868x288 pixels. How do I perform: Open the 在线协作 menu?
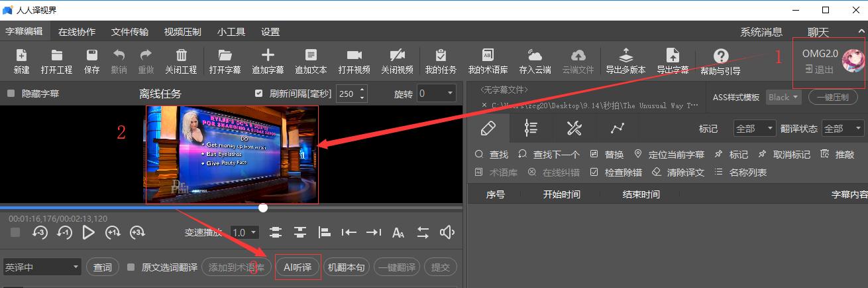pos(76,32)
